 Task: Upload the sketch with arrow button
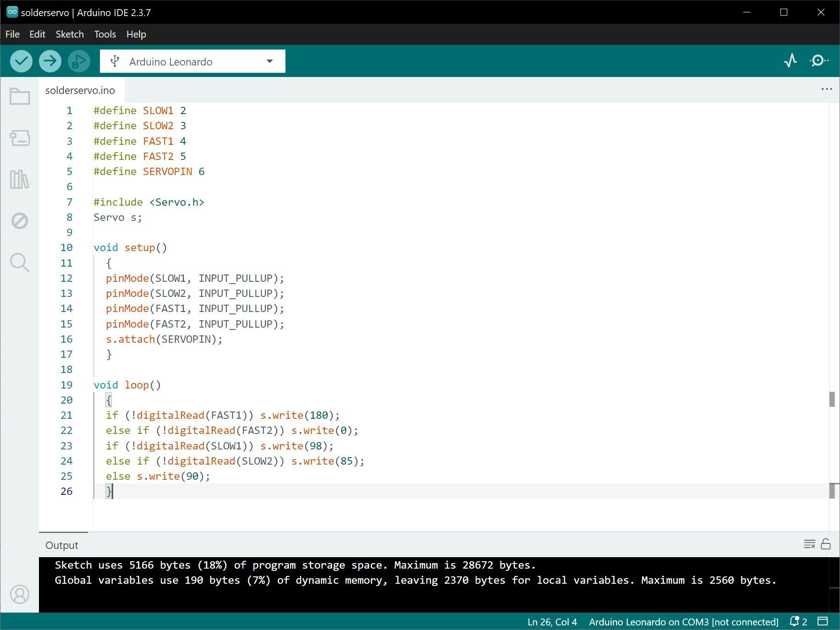pyautogui.click(x=50, y=61)
